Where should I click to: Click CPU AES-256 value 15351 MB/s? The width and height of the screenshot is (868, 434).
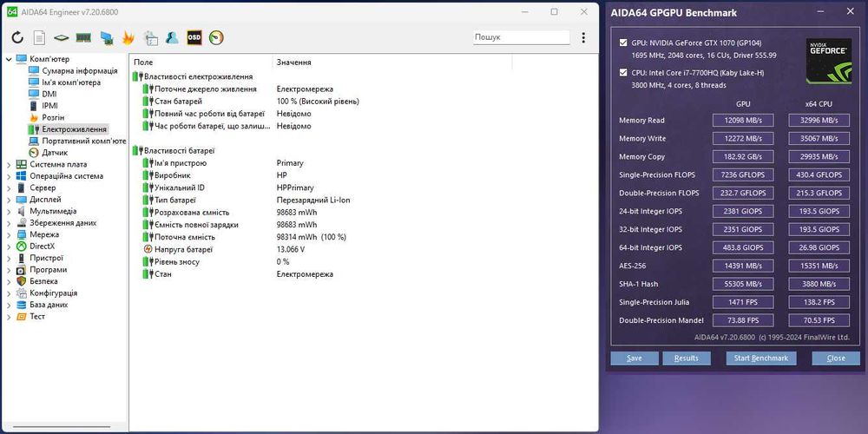819,266
